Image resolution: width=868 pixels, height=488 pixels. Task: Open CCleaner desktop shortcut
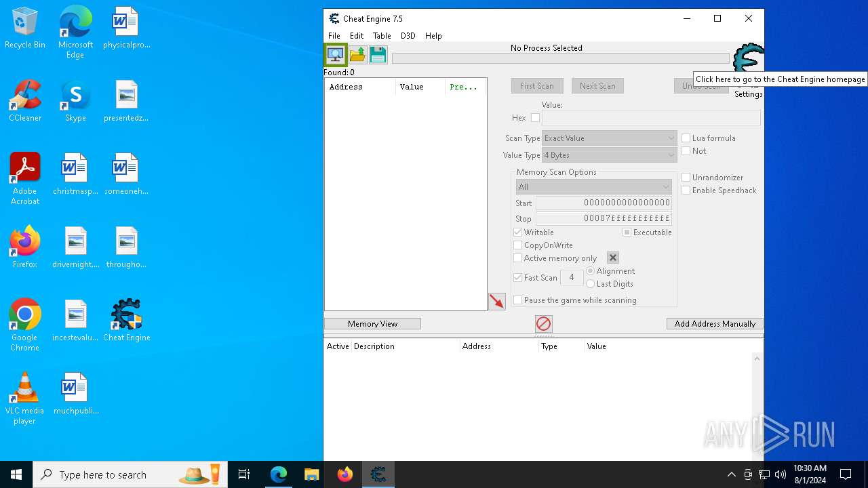point(25,101)
